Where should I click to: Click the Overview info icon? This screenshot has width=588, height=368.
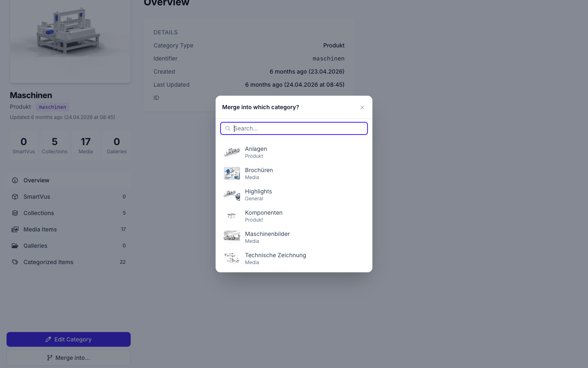[x=15, y=180]
